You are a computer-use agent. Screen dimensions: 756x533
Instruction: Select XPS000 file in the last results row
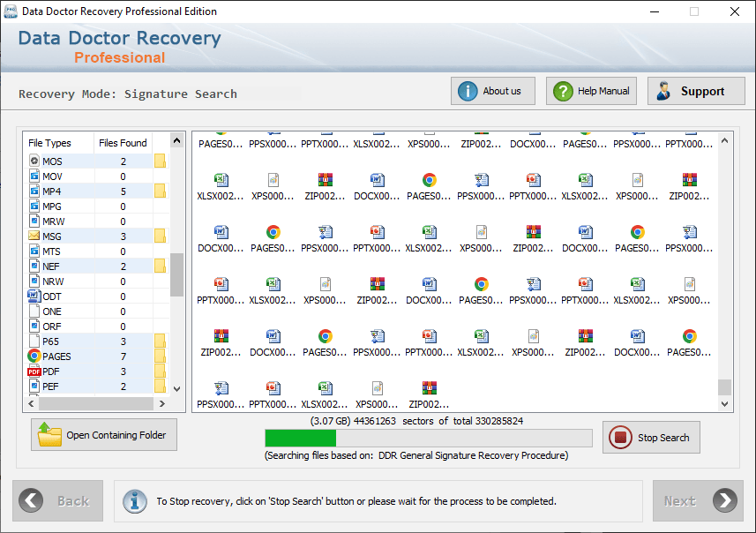pyautogui.click(x=377, y=395)
